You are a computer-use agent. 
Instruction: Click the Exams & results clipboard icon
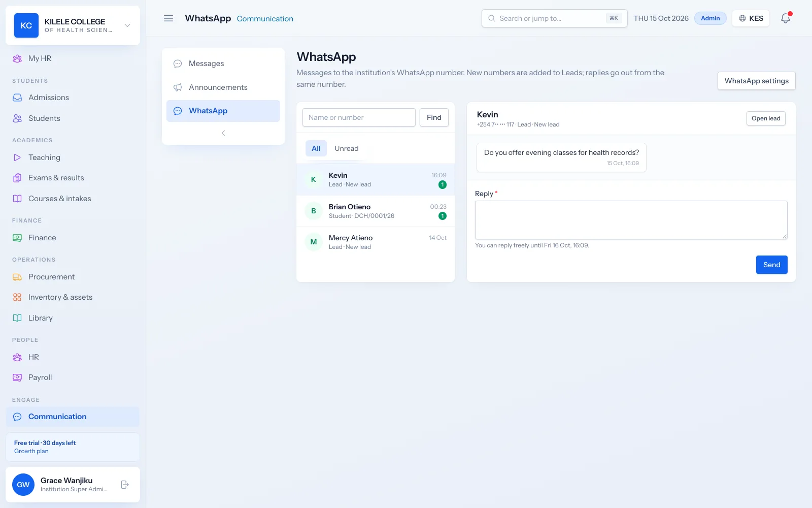click(x=17, y=178)
